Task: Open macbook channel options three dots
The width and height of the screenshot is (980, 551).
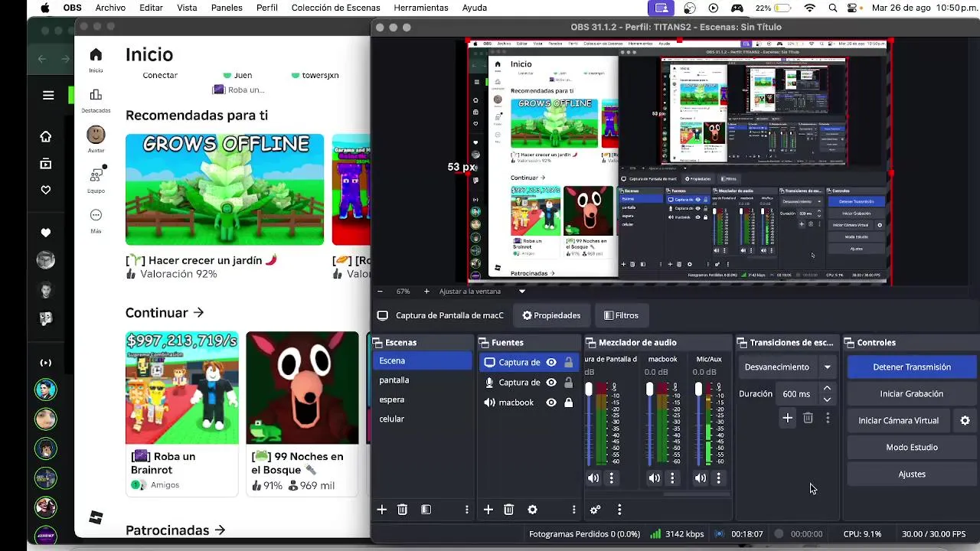Action: coord(672,478)
